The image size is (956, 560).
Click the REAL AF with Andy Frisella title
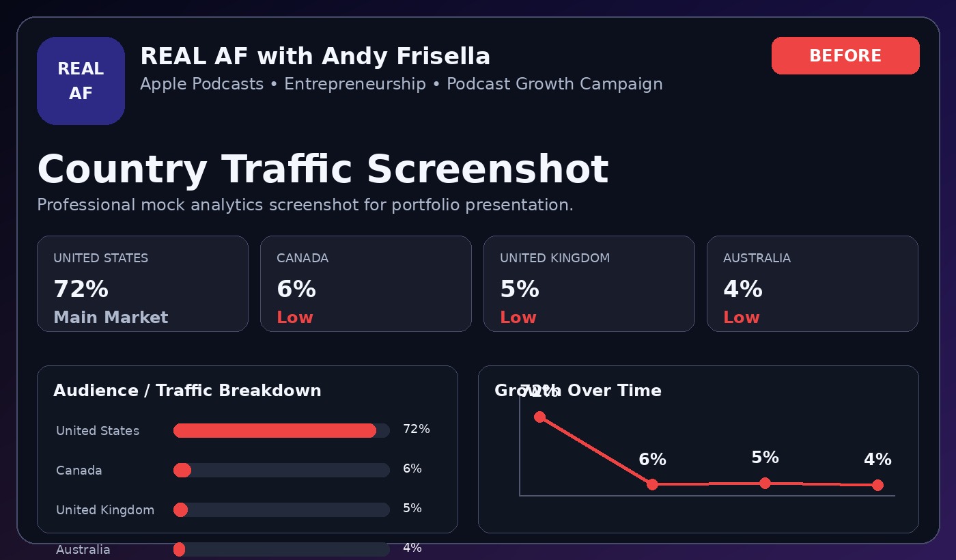[x=315, y=57]
